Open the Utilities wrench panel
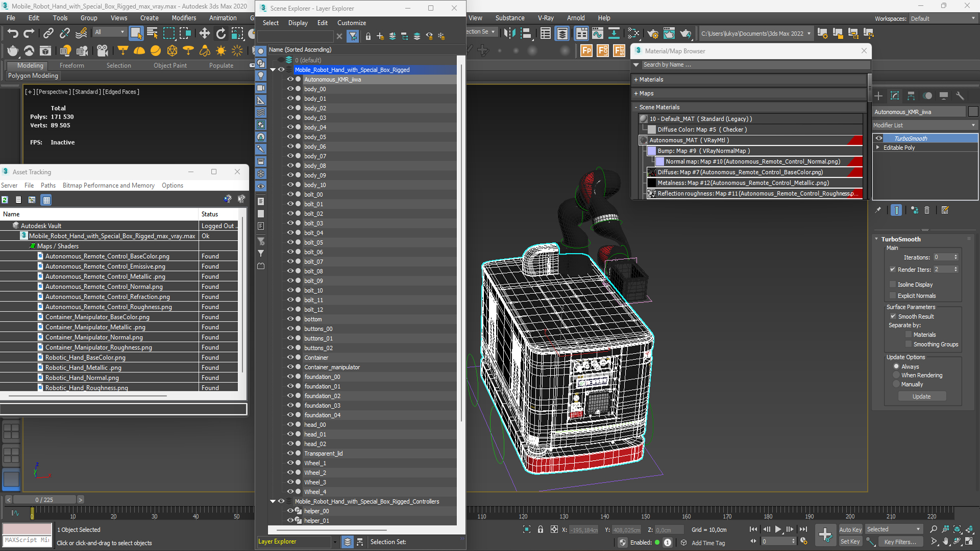980x551 pixels. coord(960,96)
